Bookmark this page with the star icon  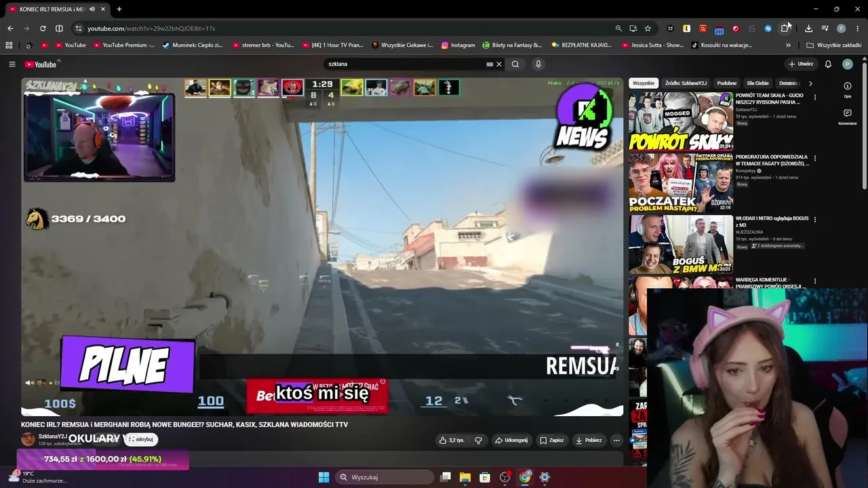point(648,28)
